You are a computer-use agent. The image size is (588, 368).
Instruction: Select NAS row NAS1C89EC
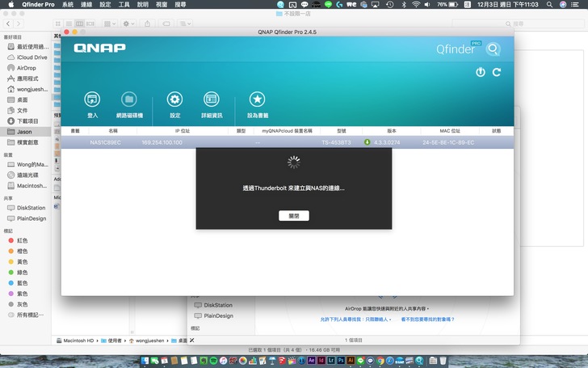point(288,142)
